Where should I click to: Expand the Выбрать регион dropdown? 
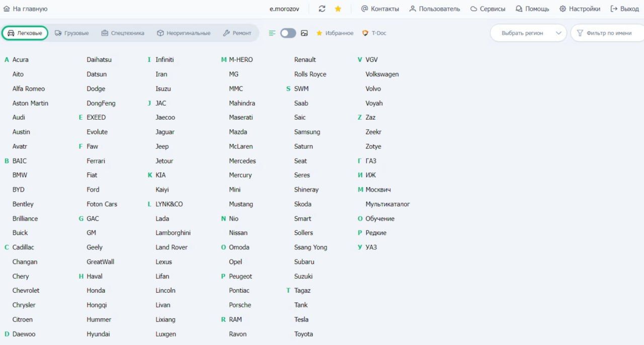click(x=528, y=33)
